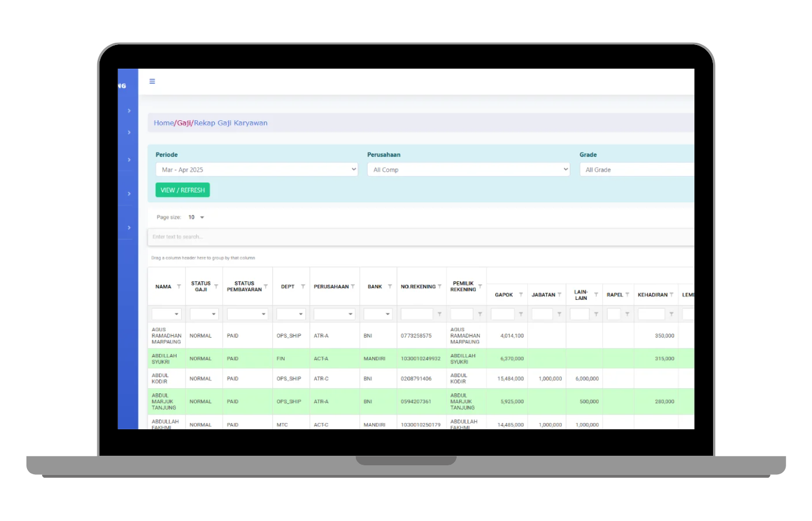The height and width of the screenshot is (521, 812).
Task: Open the STATUS PEMBAYARAN header filter icon
Action: [x=265, y=286]
